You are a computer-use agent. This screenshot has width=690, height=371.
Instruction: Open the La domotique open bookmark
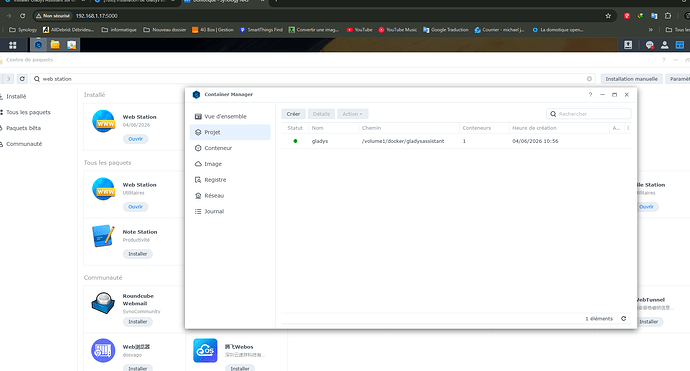click(x=558, y=30)
